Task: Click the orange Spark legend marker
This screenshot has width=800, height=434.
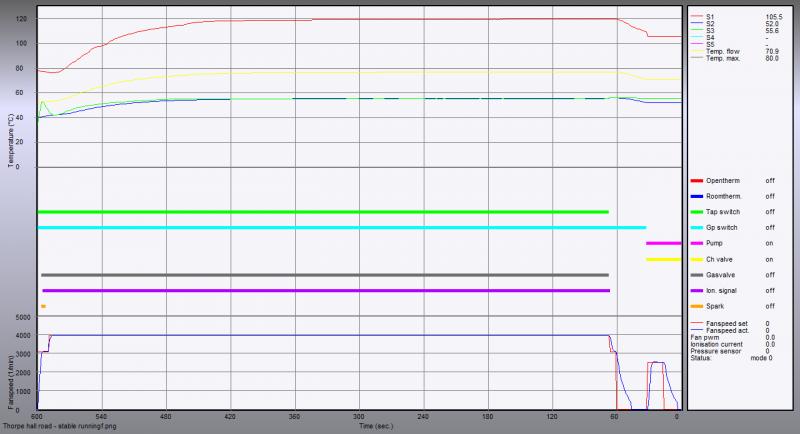Action: [x=696, y=305]
